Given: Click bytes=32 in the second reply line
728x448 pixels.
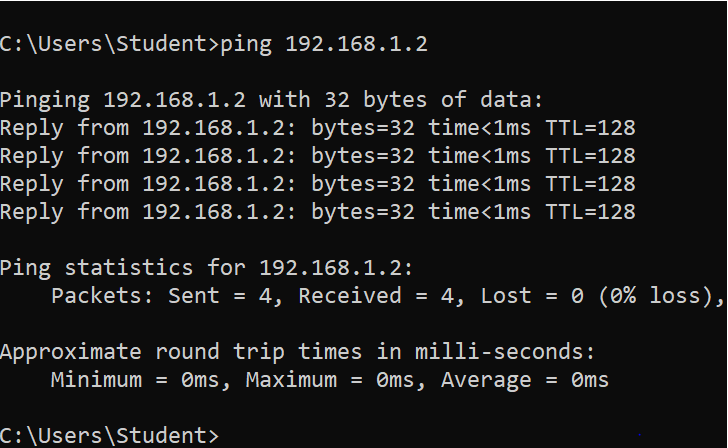Looking at the screenshot, I should (x=363, y=157).
